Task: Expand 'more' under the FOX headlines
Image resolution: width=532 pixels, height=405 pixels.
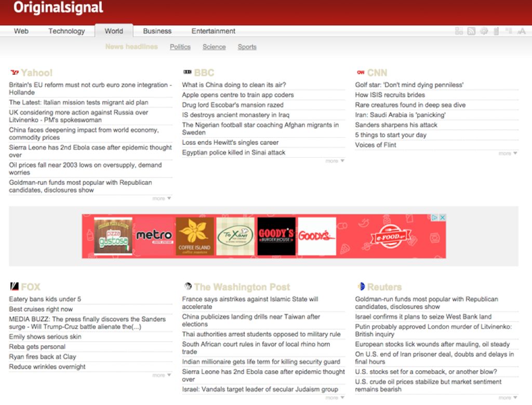Action: click(x=162, y=375)
